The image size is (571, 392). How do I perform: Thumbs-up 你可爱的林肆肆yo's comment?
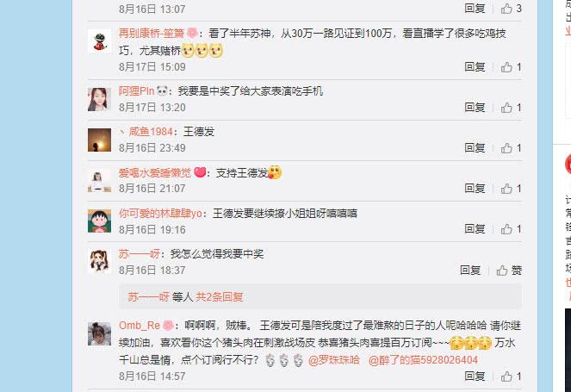[x=511, y=229]
